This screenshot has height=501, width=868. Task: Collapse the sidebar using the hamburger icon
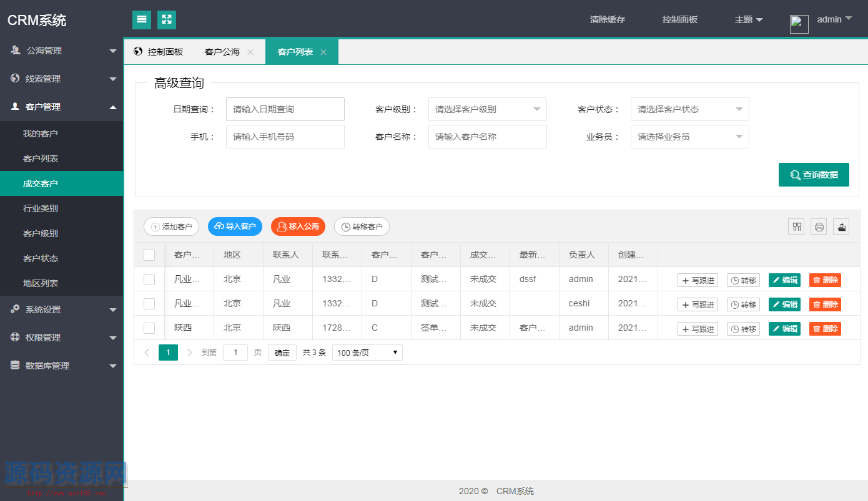point(141,19)
